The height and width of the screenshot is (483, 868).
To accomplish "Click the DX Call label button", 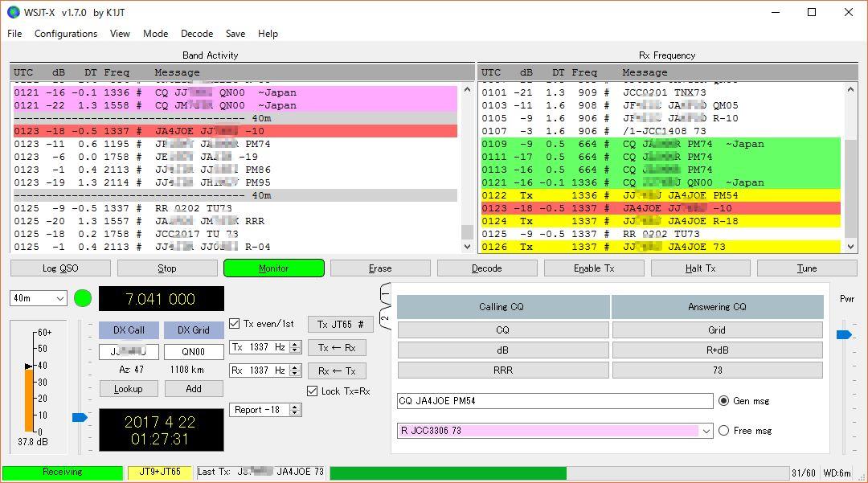I will (129, 330).
